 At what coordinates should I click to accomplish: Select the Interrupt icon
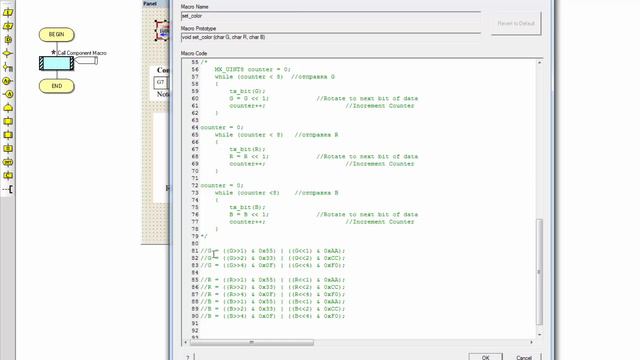coord(8,162)
